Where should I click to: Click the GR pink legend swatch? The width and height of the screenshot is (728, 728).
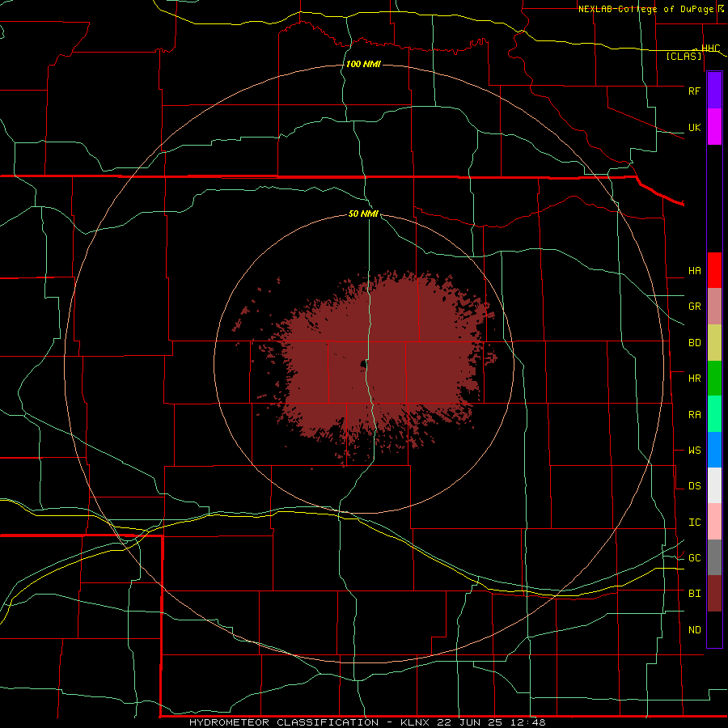point(714,307)
